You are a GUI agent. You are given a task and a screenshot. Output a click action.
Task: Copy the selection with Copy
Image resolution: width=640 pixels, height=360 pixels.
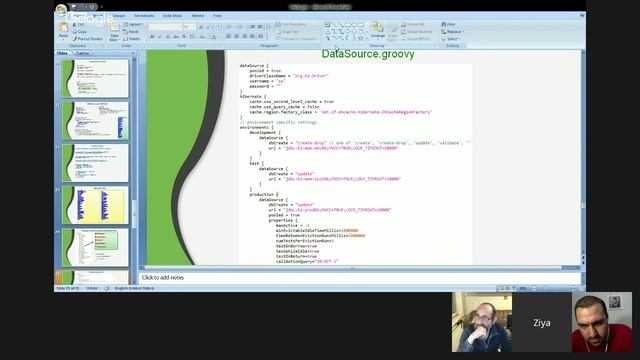click(x=80, y=31)
